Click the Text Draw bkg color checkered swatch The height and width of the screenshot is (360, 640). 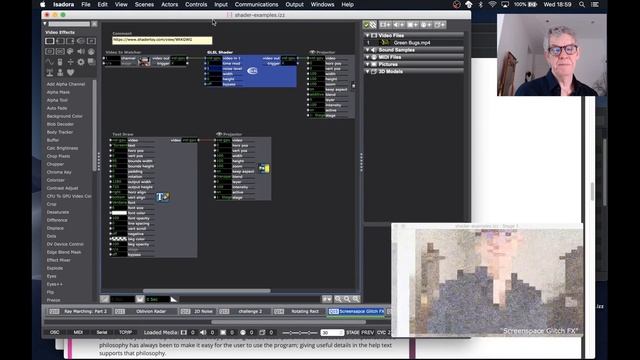(x=119, y=239)
